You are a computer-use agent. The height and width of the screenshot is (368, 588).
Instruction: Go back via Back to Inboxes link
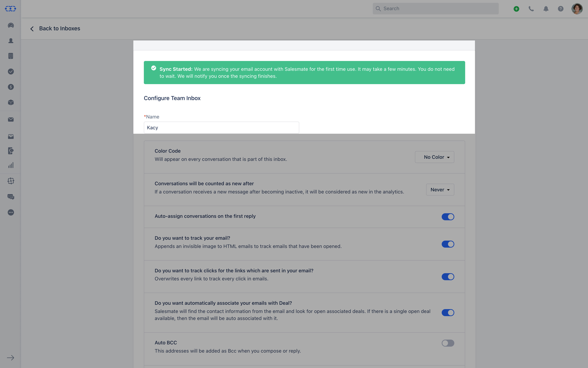(59, 28)
